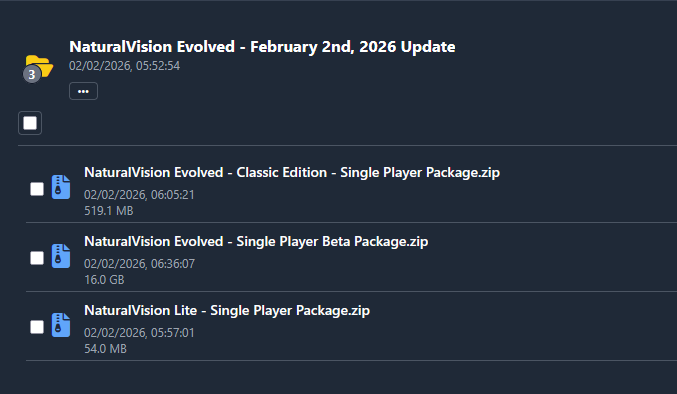The height and width of the screenshot is (394, 677).
Task: Click the 06:05:21 upload timestamp
Action: point(139,195)
